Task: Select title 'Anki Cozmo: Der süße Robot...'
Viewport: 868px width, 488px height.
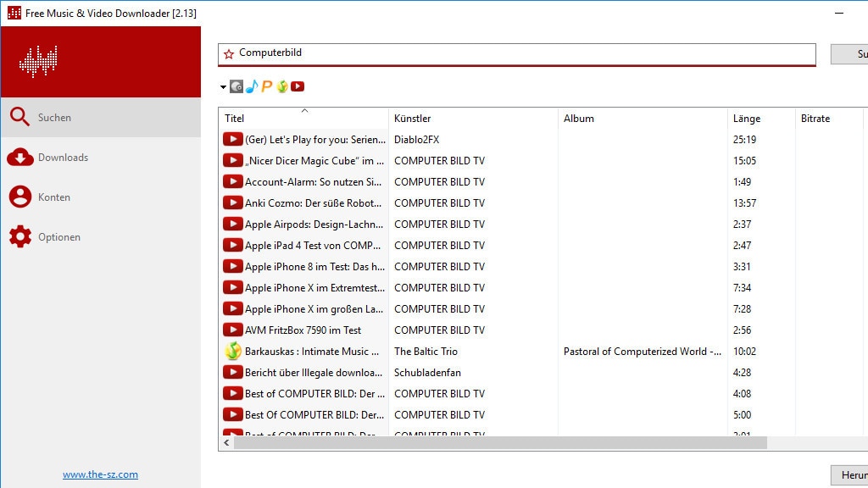Action: coord(313,203)
